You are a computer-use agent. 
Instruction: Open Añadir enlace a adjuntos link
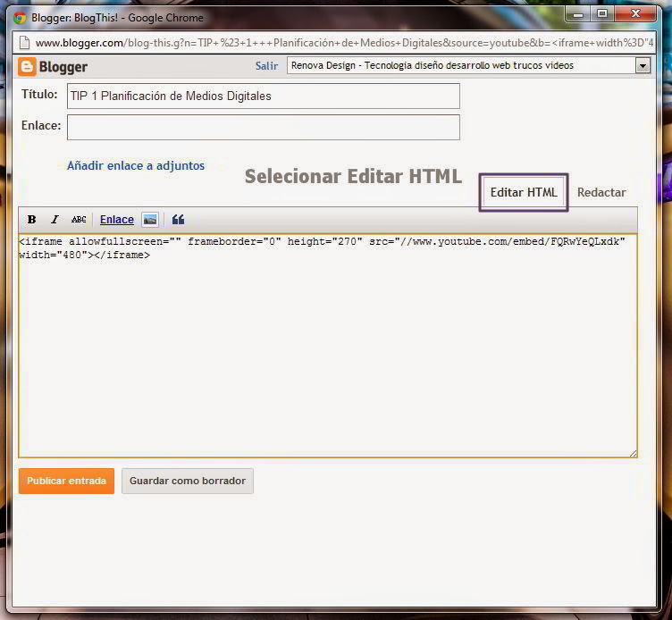(x=136, y=166)
